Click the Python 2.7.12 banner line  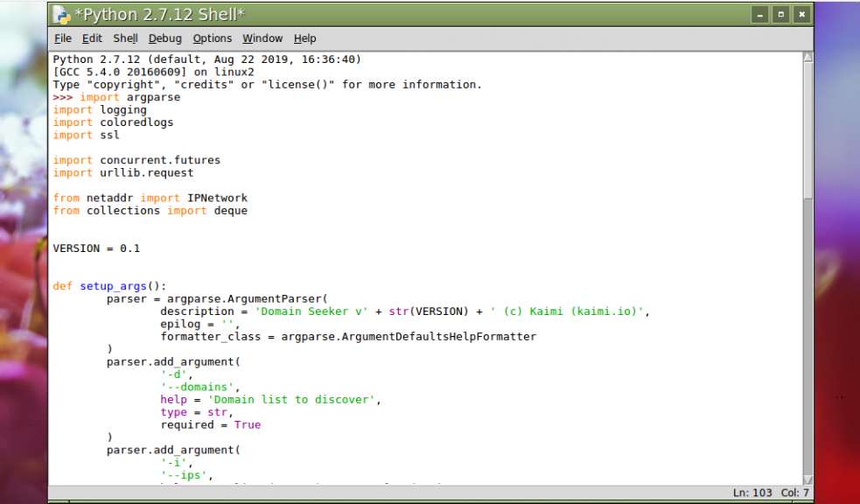pyautogui.click(x=207, y=59)
